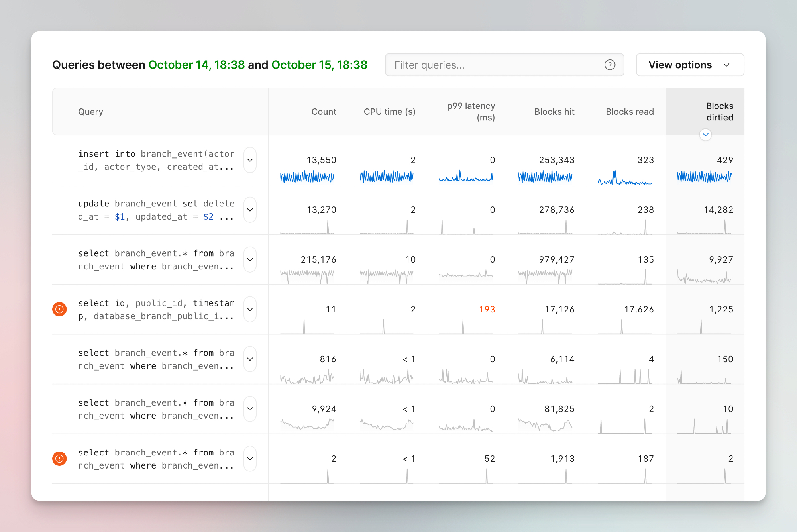Expand the update branch_event query
This screenshot has height=532, width=797.
pyautogui.click(x=250, y=210)
